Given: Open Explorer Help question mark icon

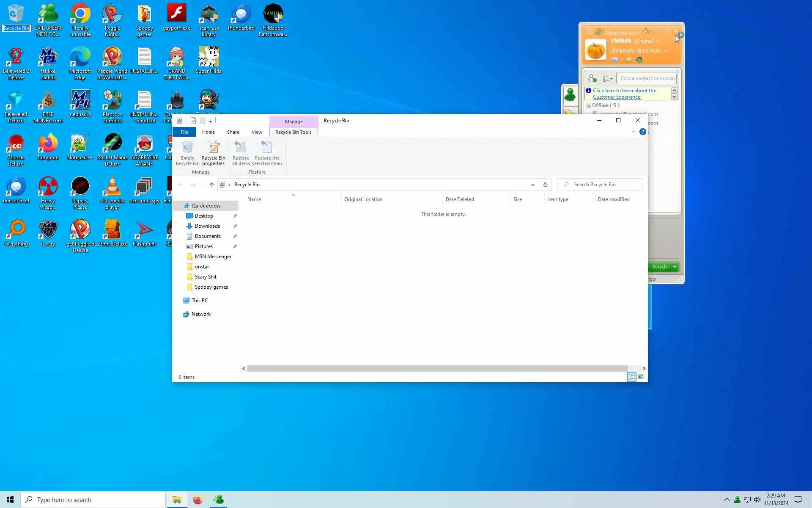Looking at the screenshot, I should click(x=642, y=132).
